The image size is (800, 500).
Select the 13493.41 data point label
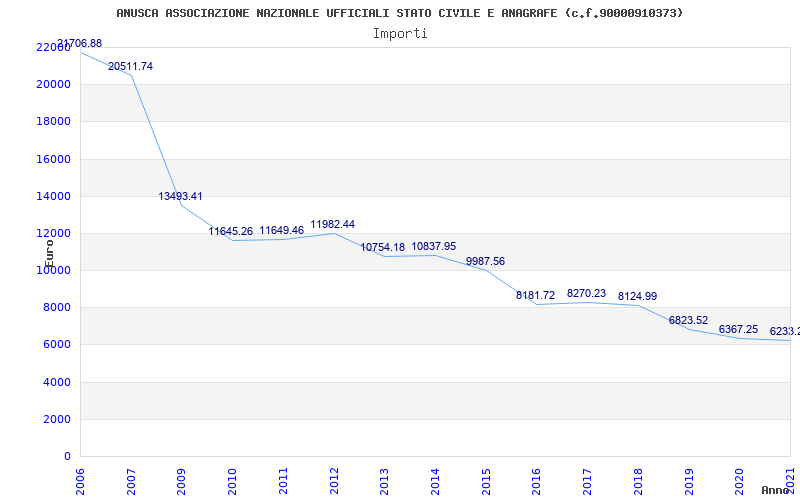click(x=180, y=196)
